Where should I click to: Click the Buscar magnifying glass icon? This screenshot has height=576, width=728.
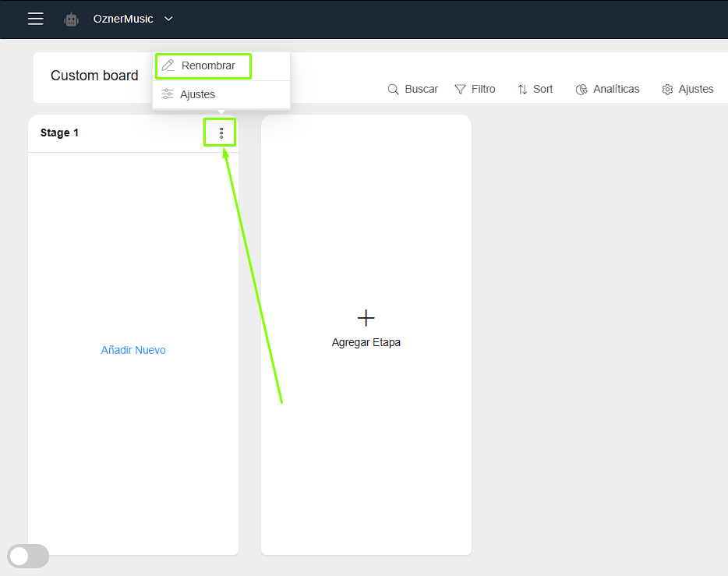tap(394, 90)
